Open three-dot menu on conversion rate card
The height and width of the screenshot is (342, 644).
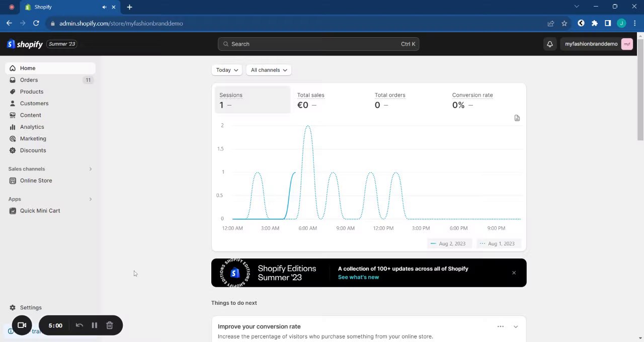(501, 327)
